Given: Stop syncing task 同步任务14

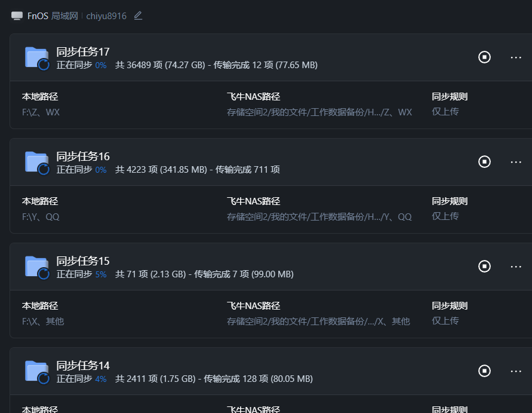Looking at the screenshot, I should [x=484, y=371].
